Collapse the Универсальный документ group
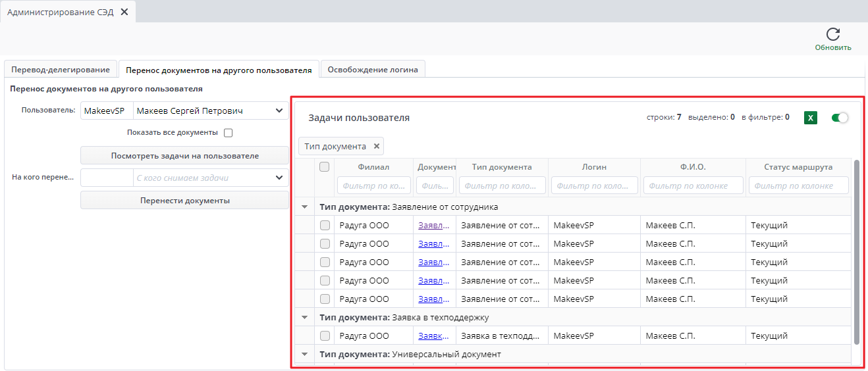This screenshot has height=371, width=868. [304, 354]
